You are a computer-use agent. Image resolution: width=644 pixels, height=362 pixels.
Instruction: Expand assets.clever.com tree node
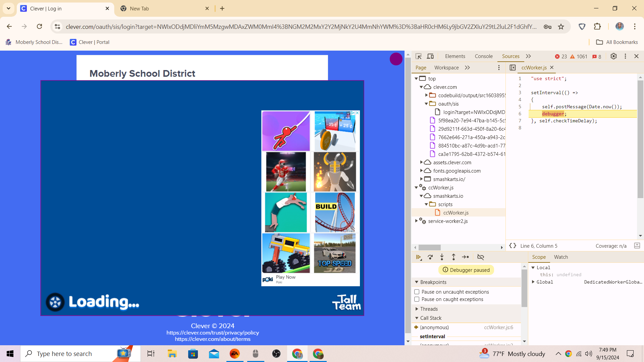pyautogui.click(x=422, y=162)
